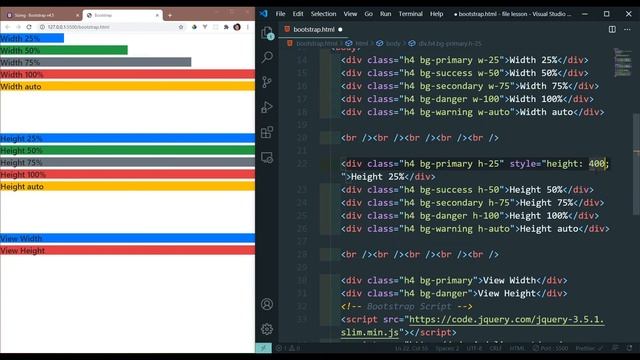Open the Manage gear menu in VS Code

[267, 329]
